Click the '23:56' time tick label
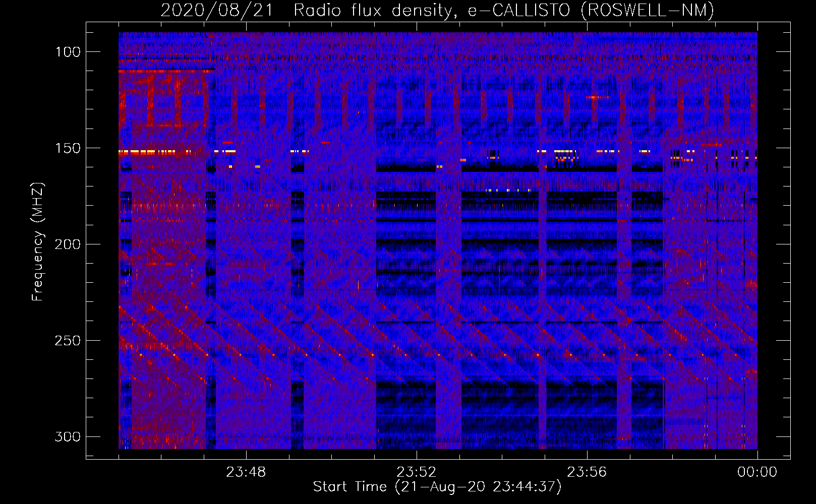The image size is (816, 504). [587, 472]
